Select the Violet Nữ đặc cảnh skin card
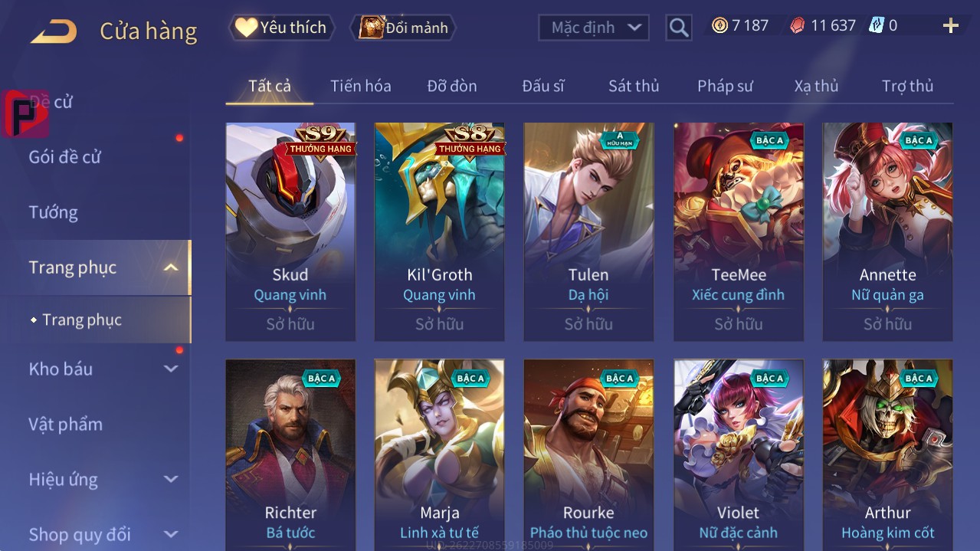This screenshot has width=980, height=551. 739,454
